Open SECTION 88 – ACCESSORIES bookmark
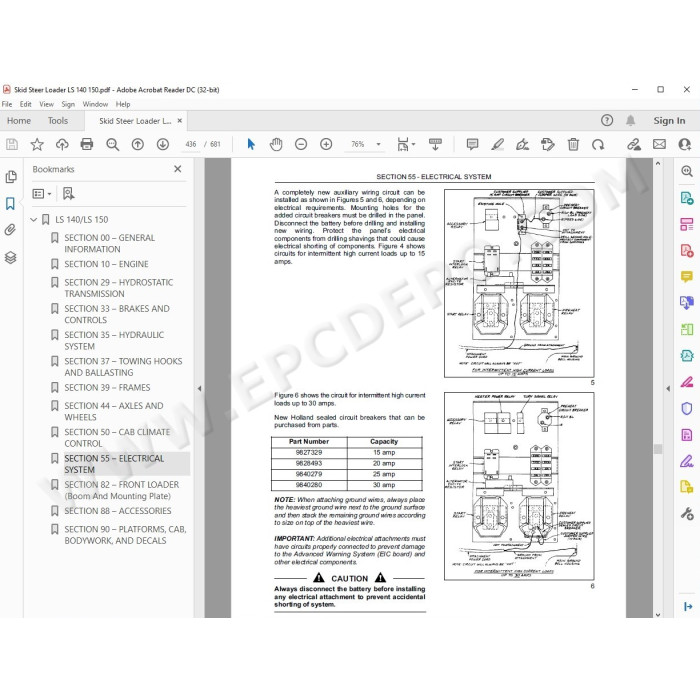 pos(117,511)
